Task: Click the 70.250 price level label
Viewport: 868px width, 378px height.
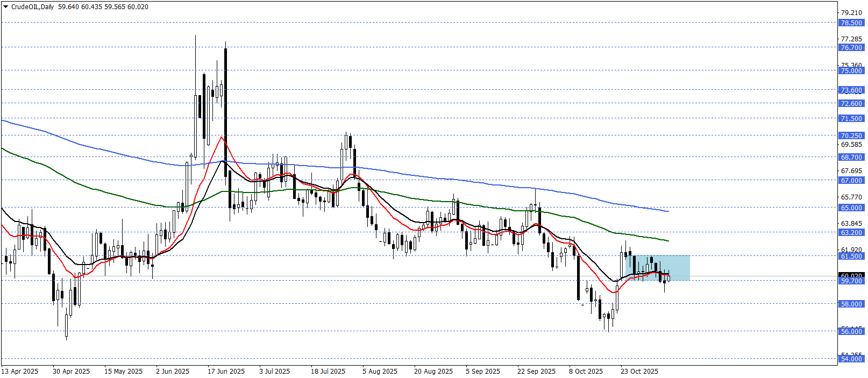Action: tap(851, 136)
